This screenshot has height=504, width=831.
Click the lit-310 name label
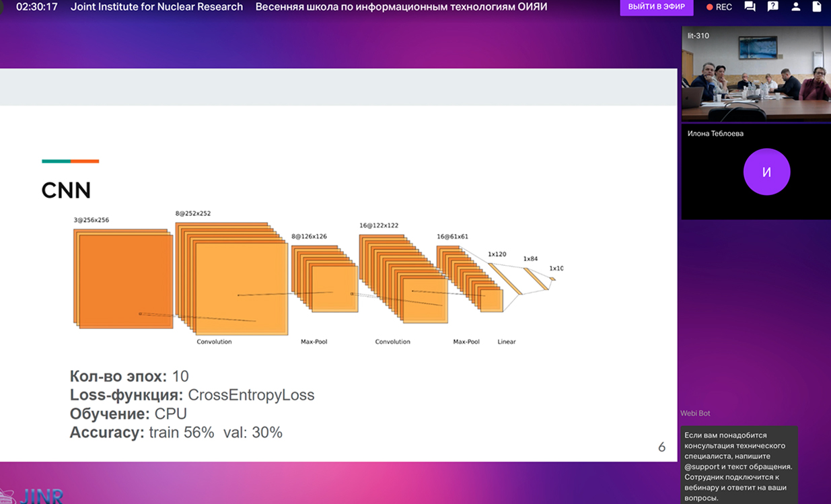click(698, 36)
